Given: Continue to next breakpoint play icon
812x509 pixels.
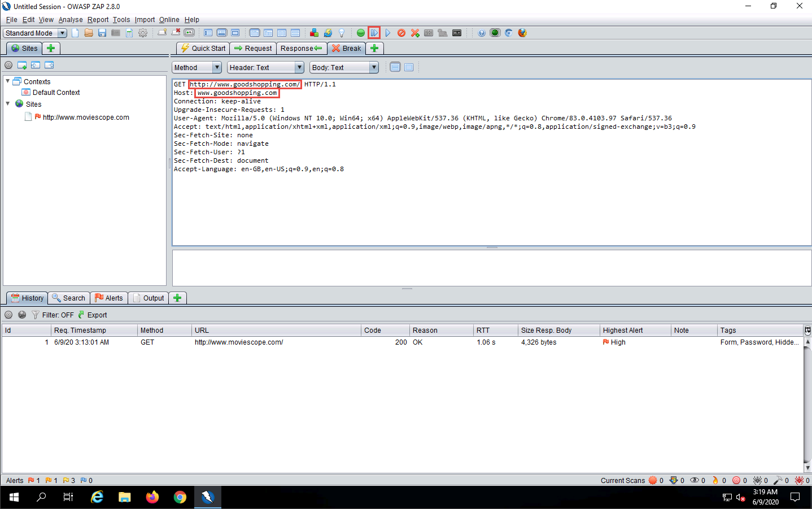Looking at the screenshot, I should pyautogui.click(x=388, y=33).
